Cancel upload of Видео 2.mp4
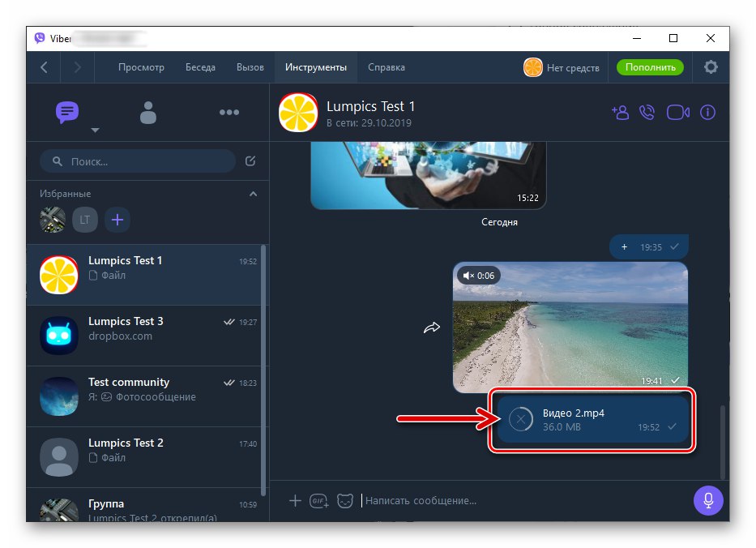Viewport: 756px width, 548px height. click(521, 420)
